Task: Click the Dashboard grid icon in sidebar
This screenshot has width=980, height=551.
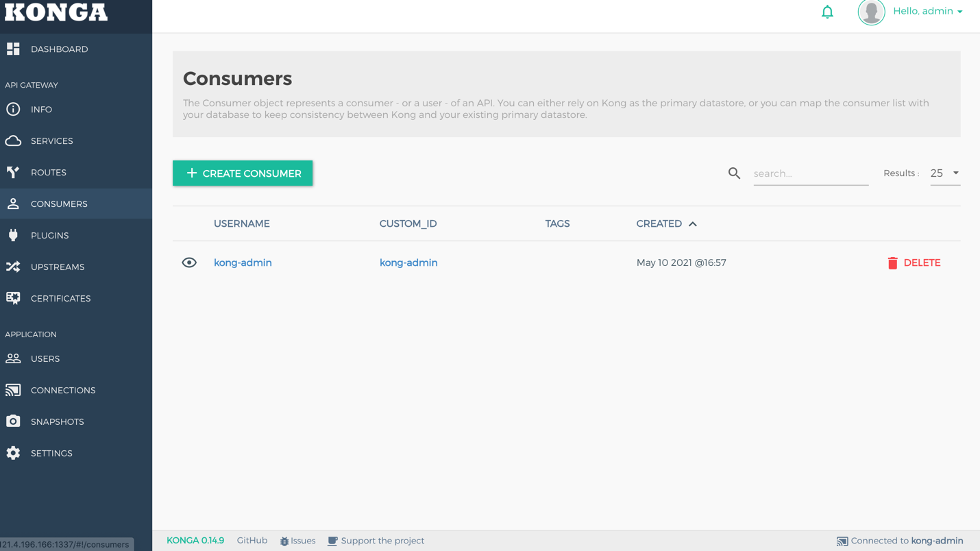Action: 13,49
